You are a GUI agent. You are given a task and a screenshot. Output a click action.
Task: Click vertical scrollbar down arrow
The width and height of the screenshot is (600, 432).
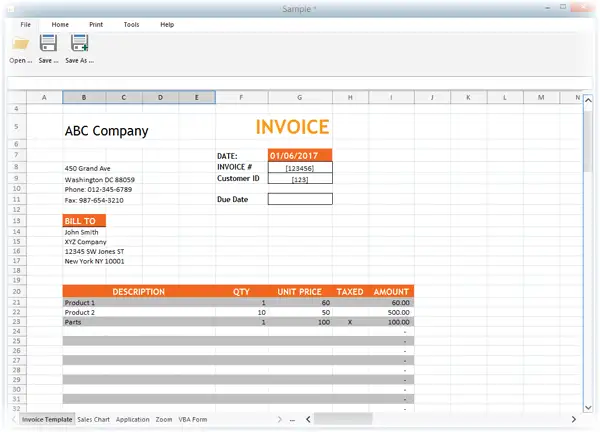587,405
